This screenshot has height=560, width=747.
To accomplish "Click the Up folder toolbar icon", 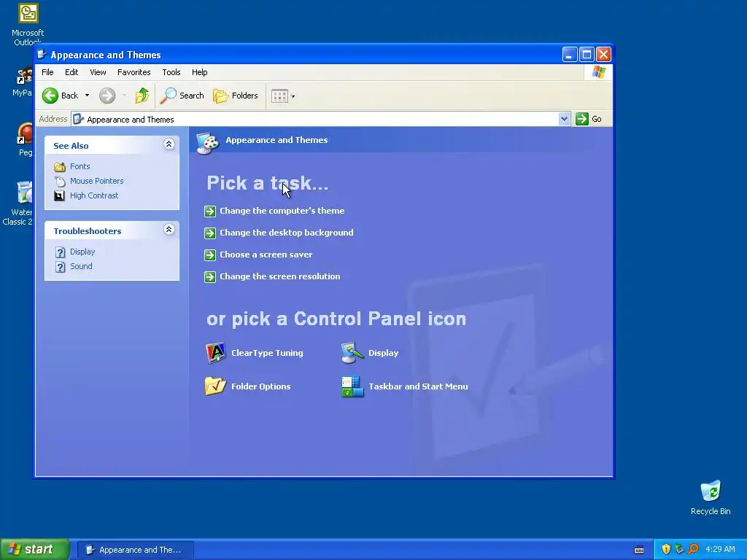I will [x=142, y=96].
